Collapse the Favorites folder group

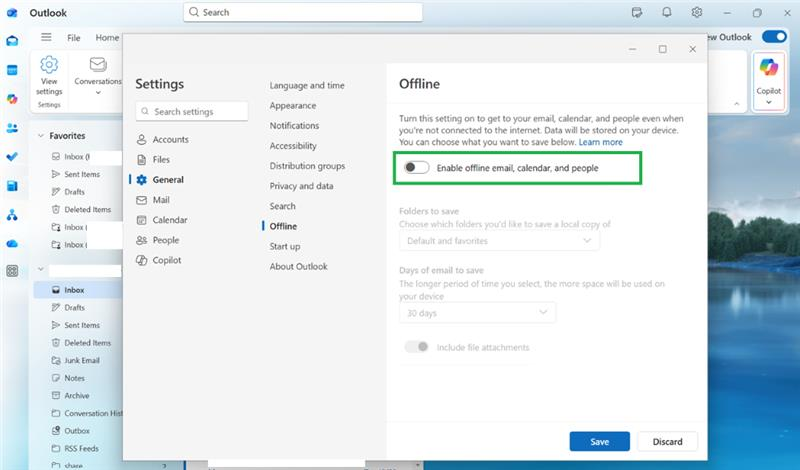point(41,136)
